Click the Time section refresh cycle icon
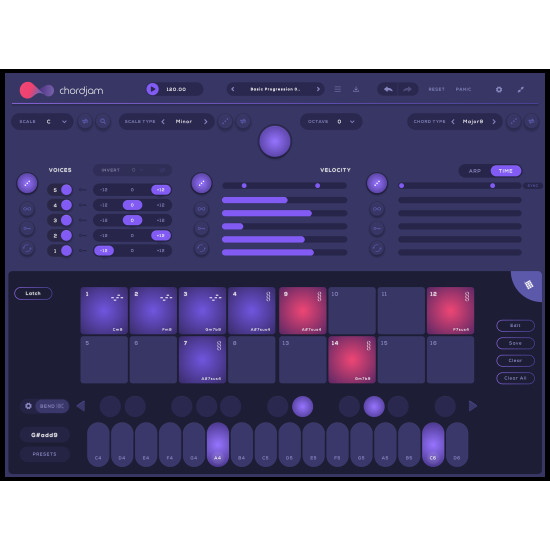This screenshot has height=550, width=550. [377, 249]
